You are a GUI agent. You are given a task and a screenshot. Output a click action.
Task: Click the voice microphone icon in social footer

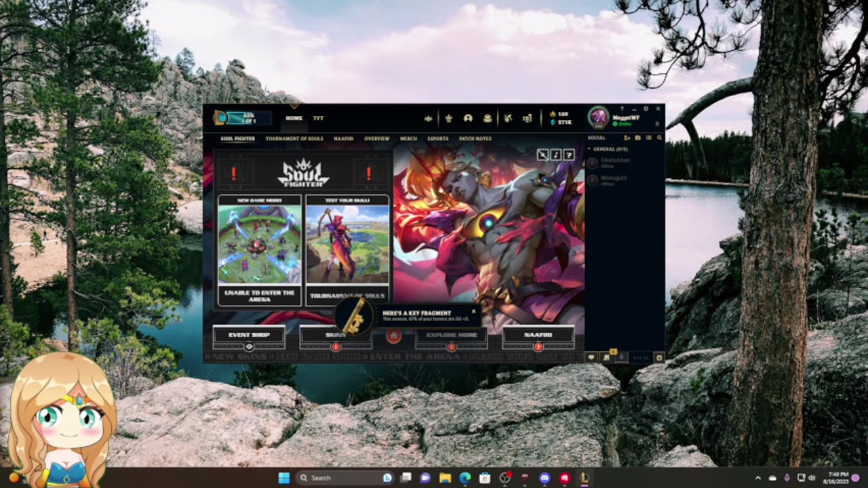click(x=621, y=357)
